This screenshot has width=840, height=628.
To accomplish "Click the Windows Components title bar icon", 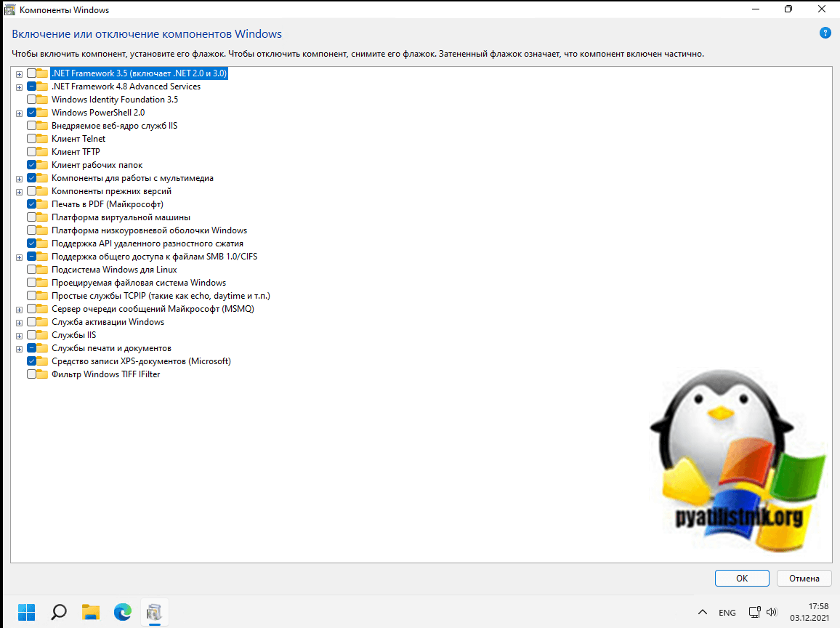I will (9, 9).
